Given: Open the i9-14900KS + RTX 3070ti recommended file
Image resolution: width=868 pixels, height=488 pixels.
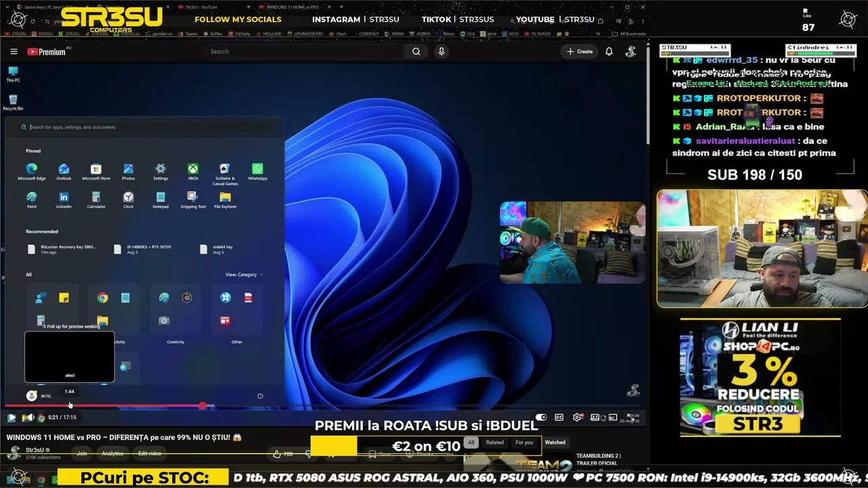Looking at the screenshot, I should coord(142,249).
